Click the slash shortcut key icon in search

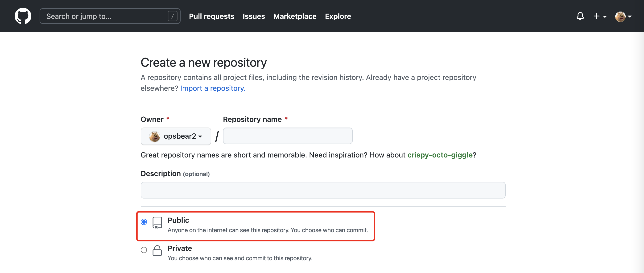point(173,16)
